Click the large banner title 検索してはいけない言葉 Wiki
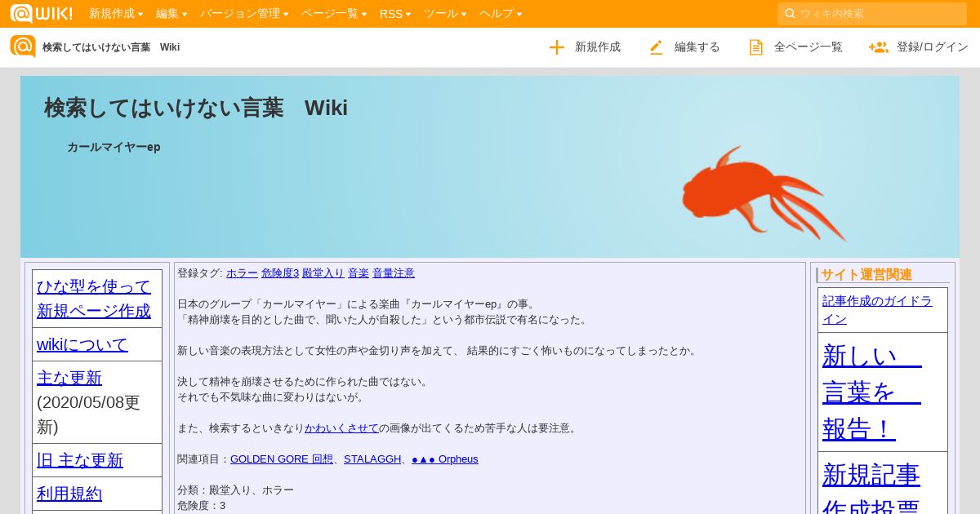 196,108
